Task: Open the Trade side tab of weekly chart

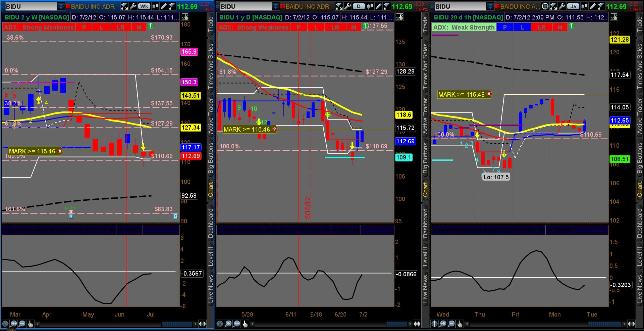Action: pos(211,24)
